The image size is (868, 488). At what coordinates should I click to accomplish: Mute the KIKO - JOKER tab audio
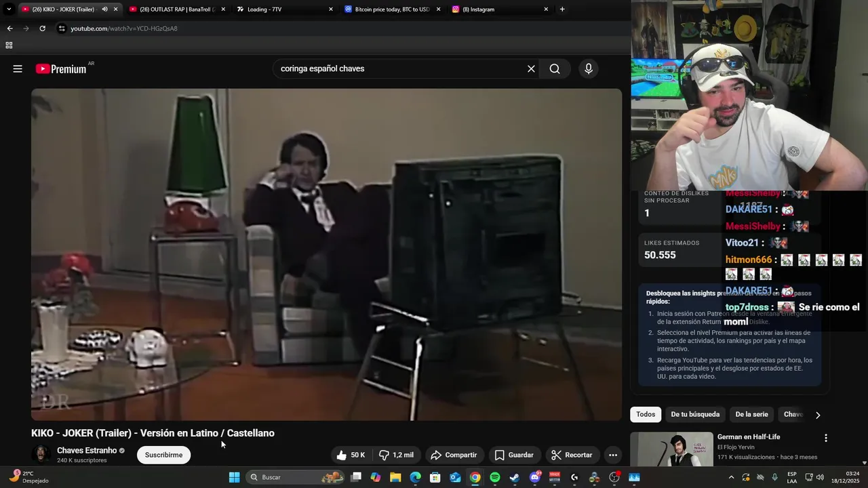(x=104, y=9)
